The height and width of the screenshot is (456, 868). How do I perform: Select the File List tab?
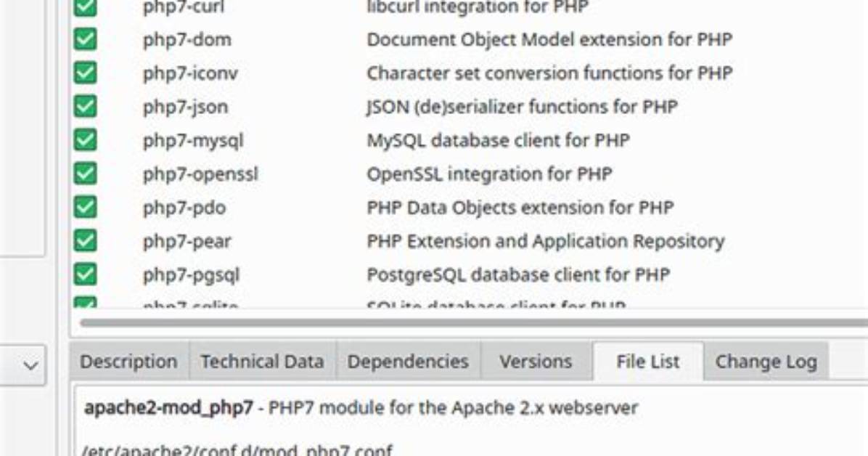648,362
